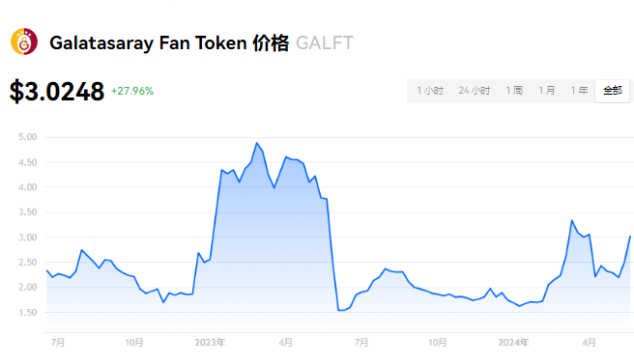Click the Galatasaray club logo icon
Image resolution: width=634 pixels, height=364 pixels.
click(24, 42)
